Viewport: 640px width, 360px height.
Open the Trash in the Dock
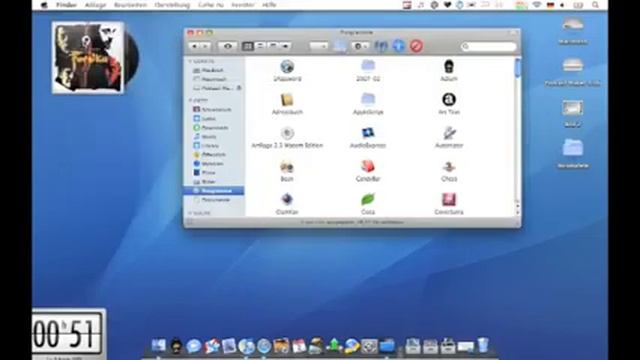tap(483, 345)
